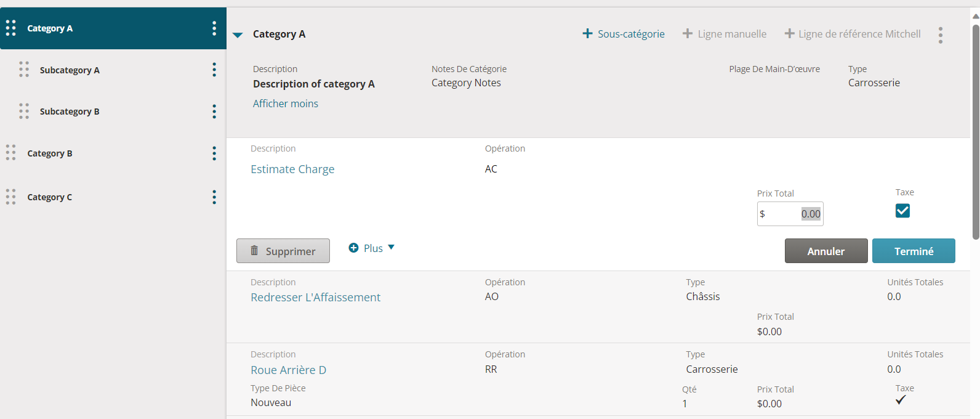Add a Sous-catégorie

[x=624, y=34]
